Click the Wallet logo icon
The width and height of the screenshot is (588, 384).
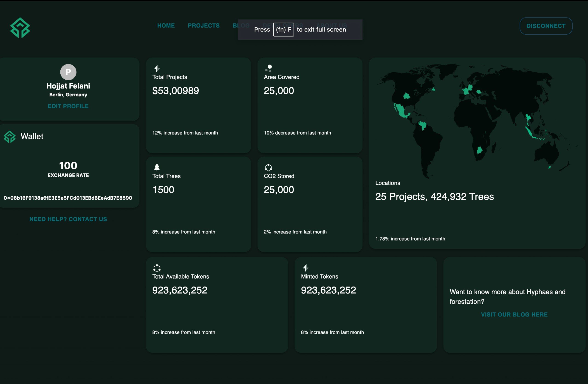[x=10, y=137]
